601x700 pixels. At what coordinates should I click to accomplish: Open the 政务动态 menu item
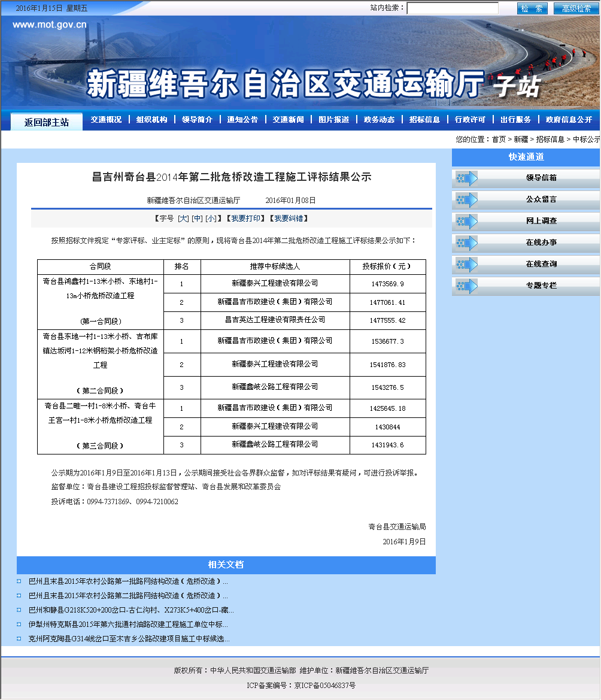click(x=380, y=120)
